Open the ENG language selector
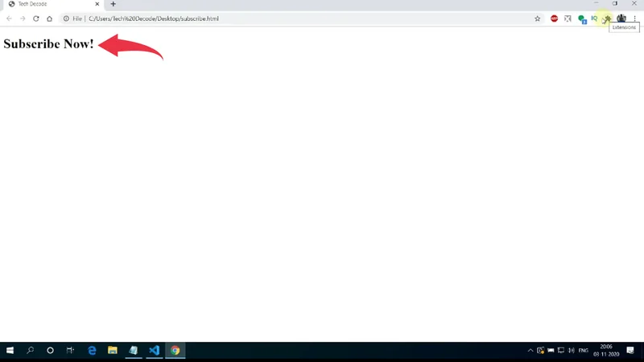The height and width of the screenshot is (362, 644). (x=583, y=351)
